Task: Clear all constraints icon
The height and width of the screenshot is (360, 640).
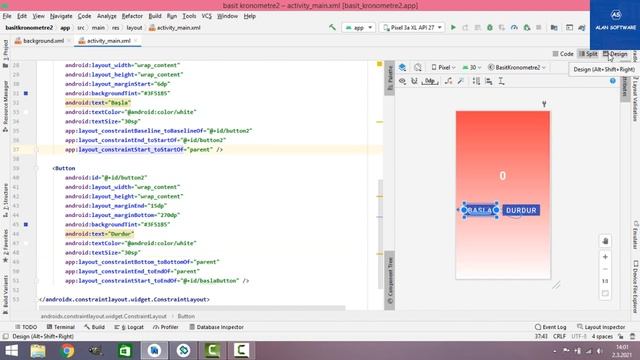Action: point(448,81)
